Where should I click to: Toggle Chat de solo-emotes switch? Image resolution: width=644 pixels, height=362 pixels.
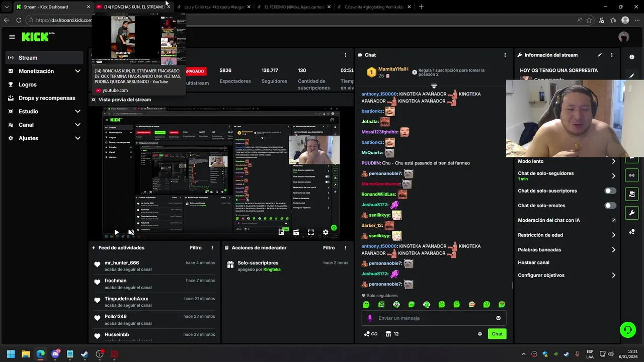(x=610, y=206)
